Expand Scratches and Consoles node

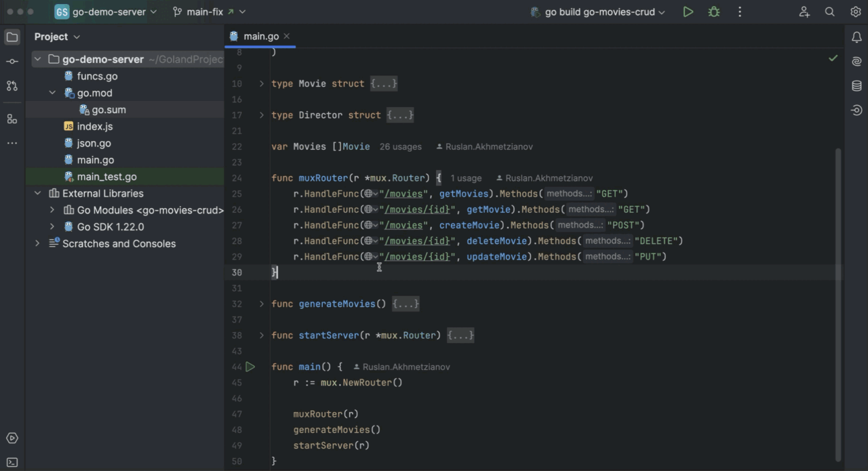[x=37, y=243]
